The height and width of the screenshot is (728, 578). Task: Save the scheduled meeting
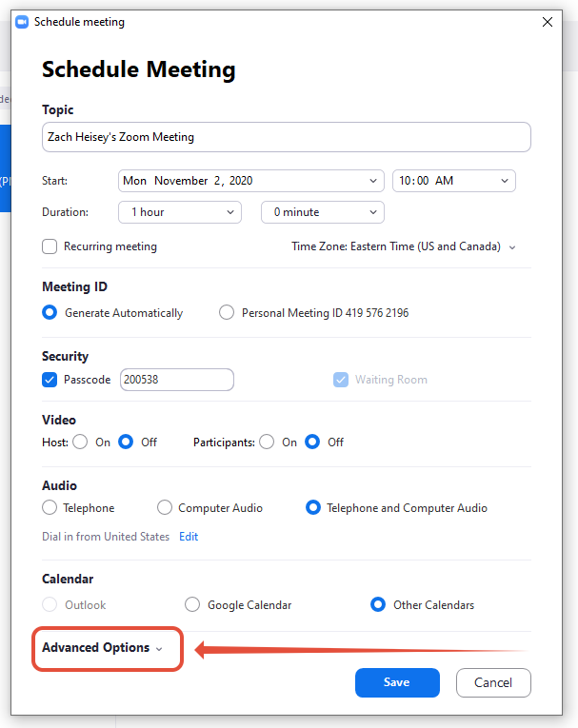click(x=397, y=682)
